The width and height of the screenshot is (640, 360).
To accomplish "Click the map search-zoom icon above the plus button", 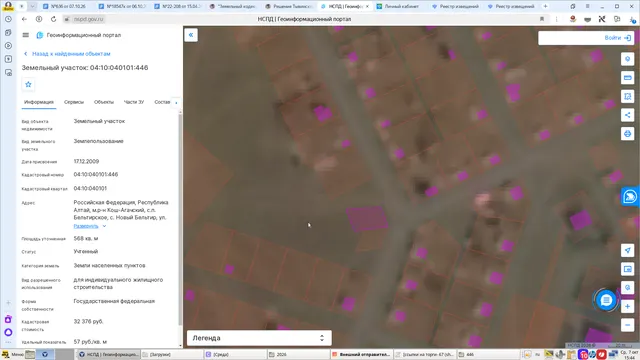I will (627, 287).
